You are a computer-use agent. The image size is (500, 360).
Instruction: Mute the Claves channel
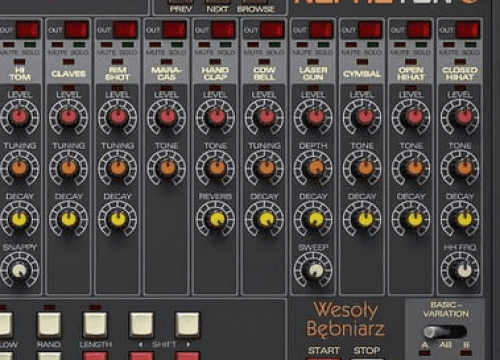[x=57, y=45]
